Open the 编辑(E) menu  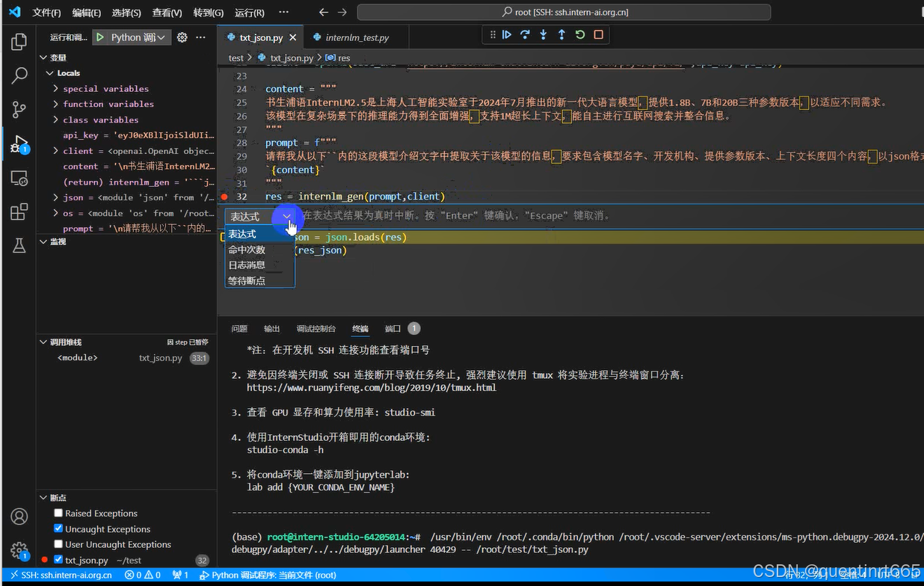click(x=87, y=13)
